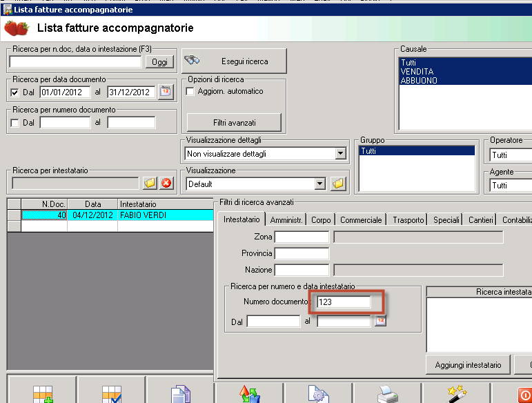Image resolution: width=532 pixels, height=403 pixels.
Task: Click the Nazione input field
Action: coord(302,270)
